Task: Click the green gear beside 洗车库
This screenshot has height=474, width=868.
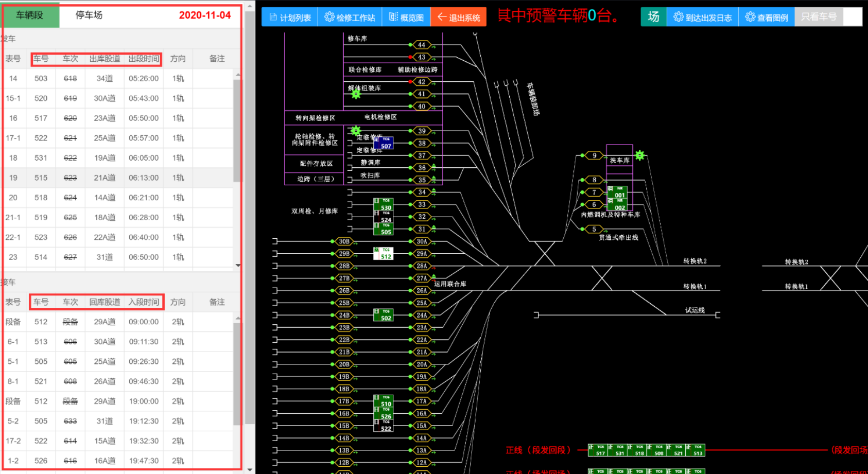Action: pos(639,155)
